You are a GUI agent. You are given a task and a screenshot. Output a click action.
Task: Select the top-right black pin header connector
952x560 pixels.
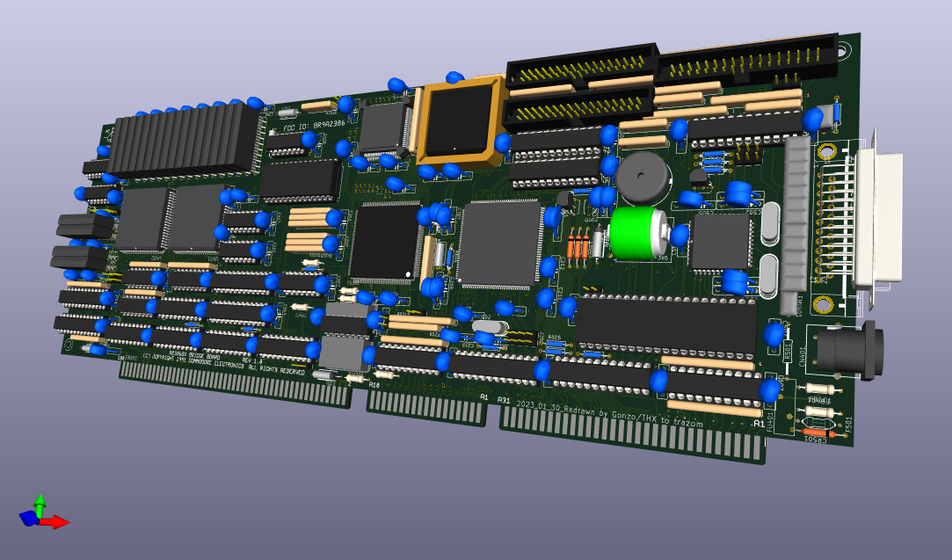pos(747,59)
